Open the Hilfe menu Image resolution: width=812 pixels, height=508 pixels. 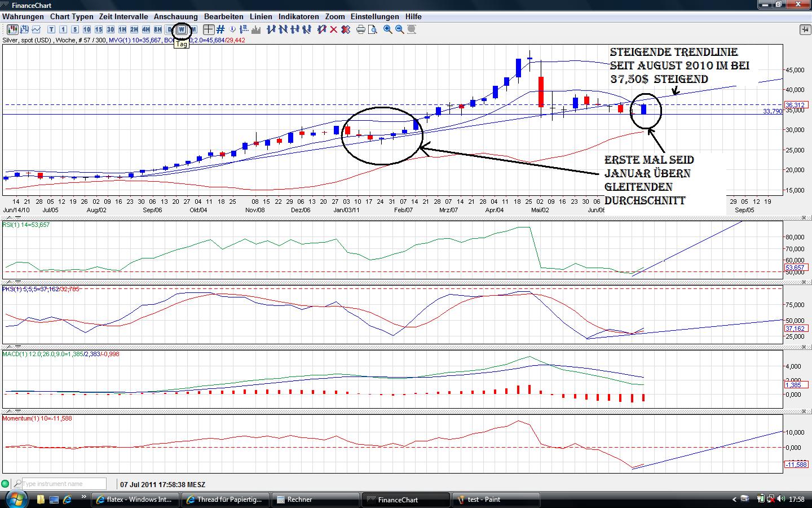(x=413, y=16)
